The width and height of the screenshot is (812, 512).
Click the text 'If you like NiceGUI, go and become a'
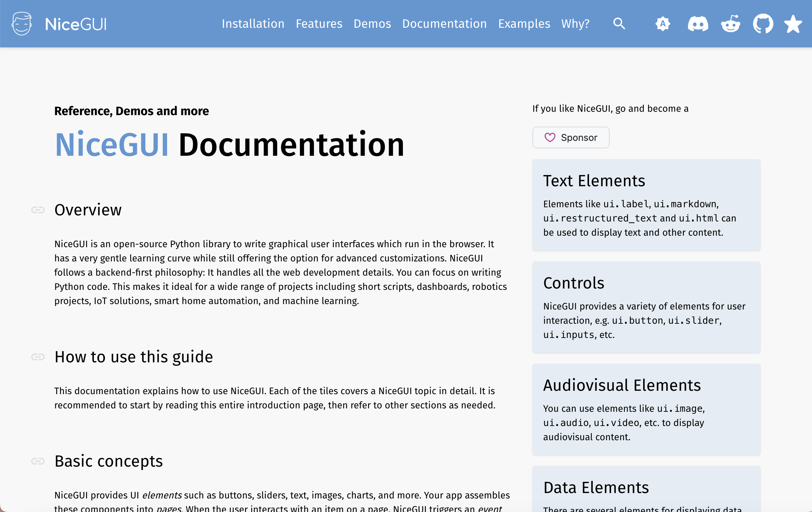(610, 109)
